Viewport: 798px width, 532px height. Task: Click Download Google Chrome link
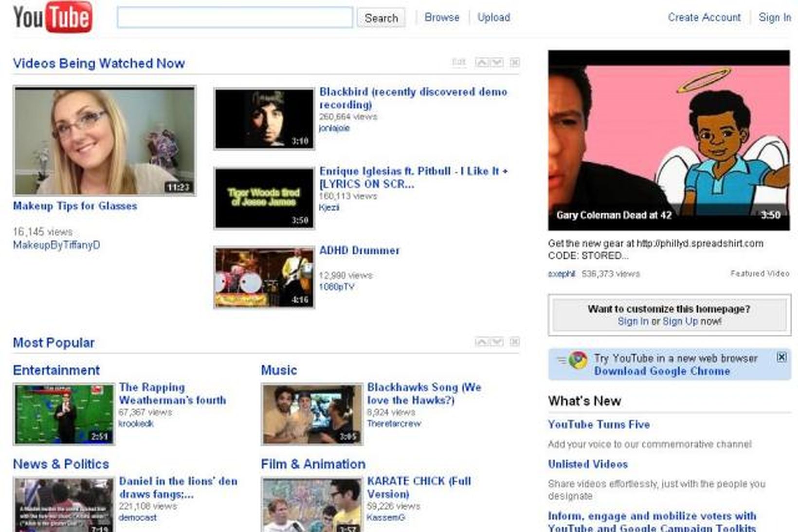pos(662,371)
